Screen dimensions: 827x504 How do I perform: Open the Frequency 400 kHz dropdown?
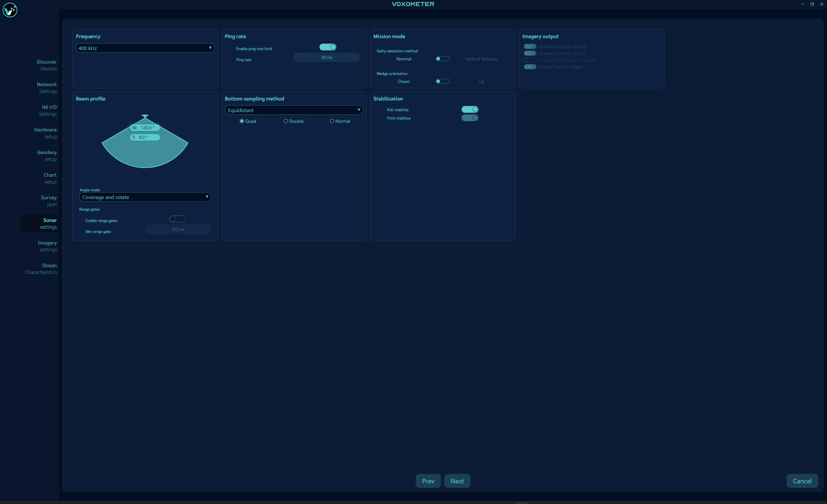tap(145, 48)
